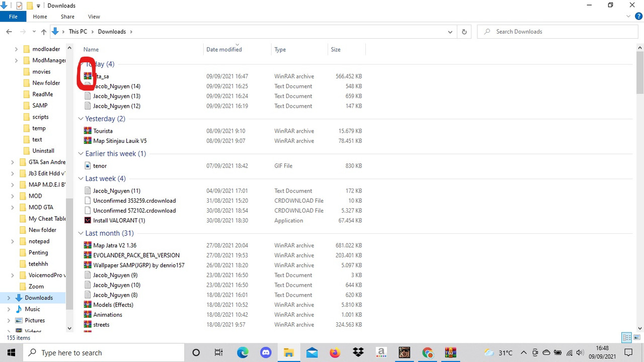Open the SAMP folder in sidebar
644x362 pixels.
pyautogui.click(x=40, y=106)
